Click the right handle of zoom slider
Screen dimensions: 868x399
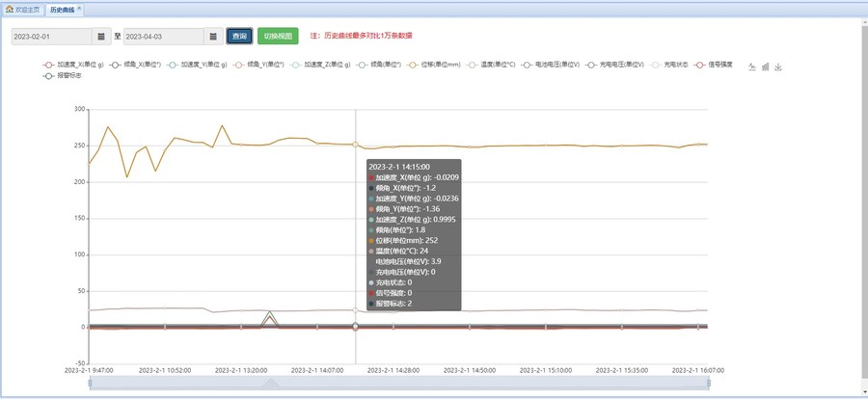coord(709,383)
